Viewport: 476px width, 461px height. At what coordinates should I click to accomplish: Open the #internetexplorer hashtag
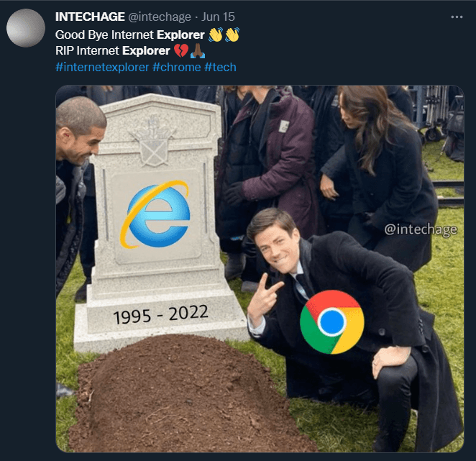point(102,68)
